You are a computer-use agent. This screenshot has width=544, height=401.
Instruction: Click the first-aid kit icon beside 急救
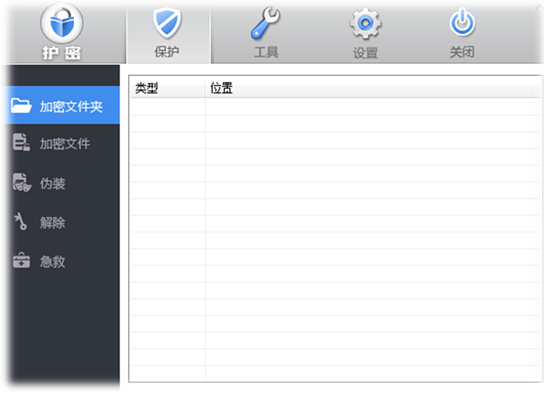pyautogui.click(x=22, y=260)
